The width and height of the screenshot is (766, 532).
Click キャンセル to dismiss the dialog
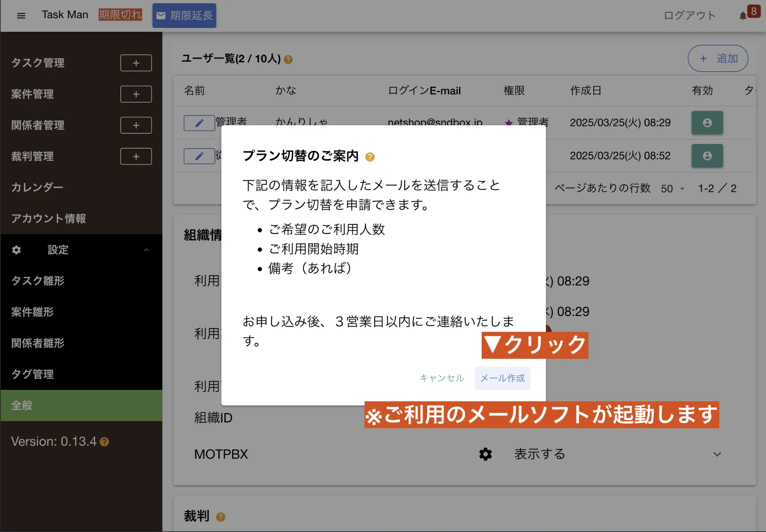[442, 378]
